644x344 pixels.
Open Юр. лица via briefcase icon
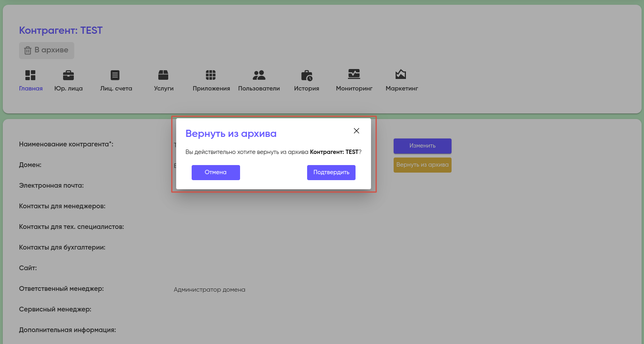click(x=68, y=75)
